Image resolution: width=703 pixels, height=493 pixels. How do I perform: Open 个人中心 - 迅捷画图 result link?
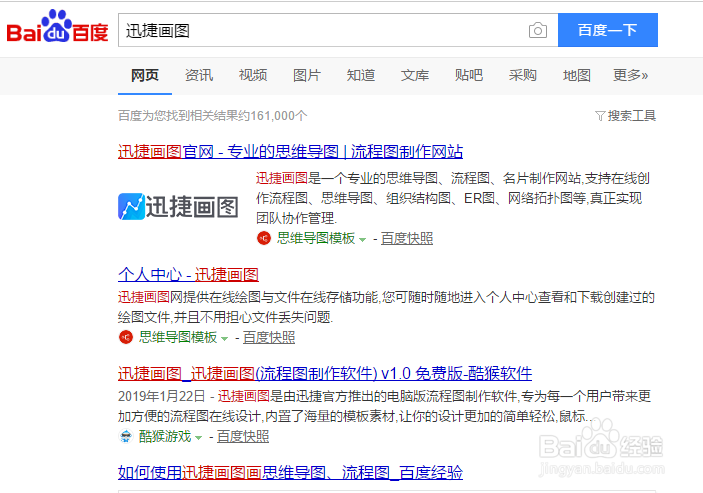click(188, 274)
